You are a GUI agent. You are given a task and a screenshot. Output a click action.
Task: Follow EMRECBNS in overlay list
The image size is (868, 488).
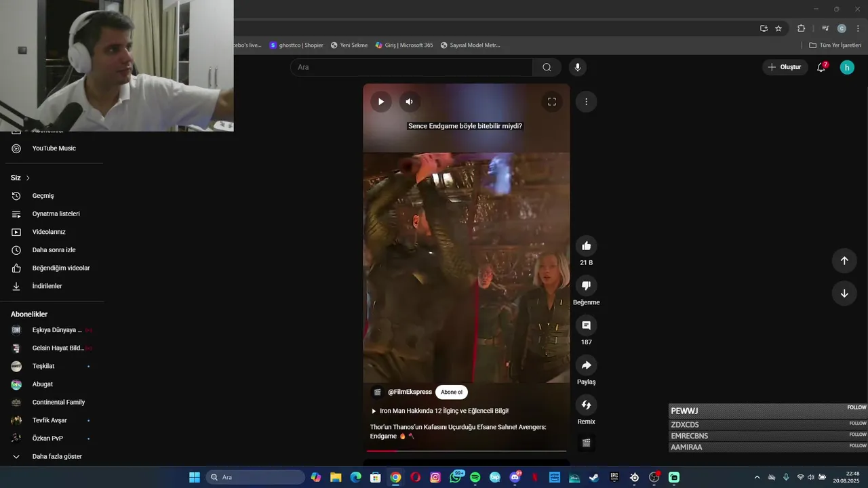857,434
